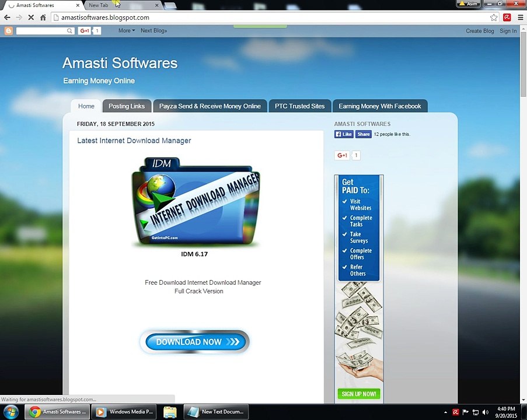Open New Text Document Notepad taskbar button
This screenshot has width=527, height=420.
click(216, 412)
